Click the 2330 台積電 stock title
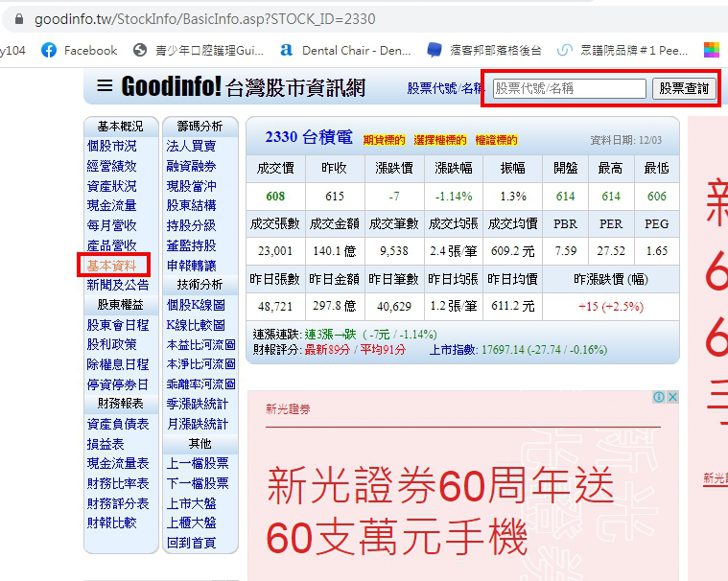The height and width of the screenshot is (581, 728). click(309, 137)
